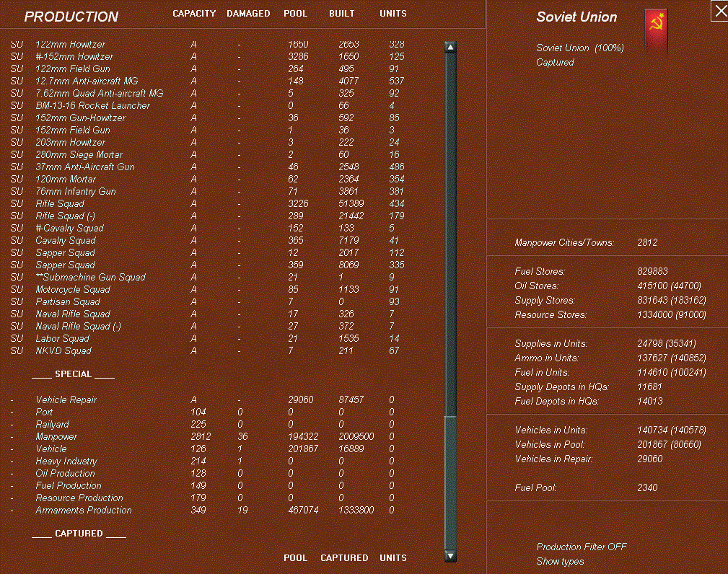This screenshot has width=728, height=574.
Task: Select the Oil Production row
Action: pyautogui.click(x=203, y=473)
